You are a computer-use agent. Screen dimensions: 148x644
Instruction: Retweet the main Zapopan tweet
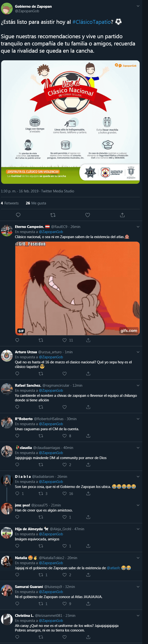(53, 215)
